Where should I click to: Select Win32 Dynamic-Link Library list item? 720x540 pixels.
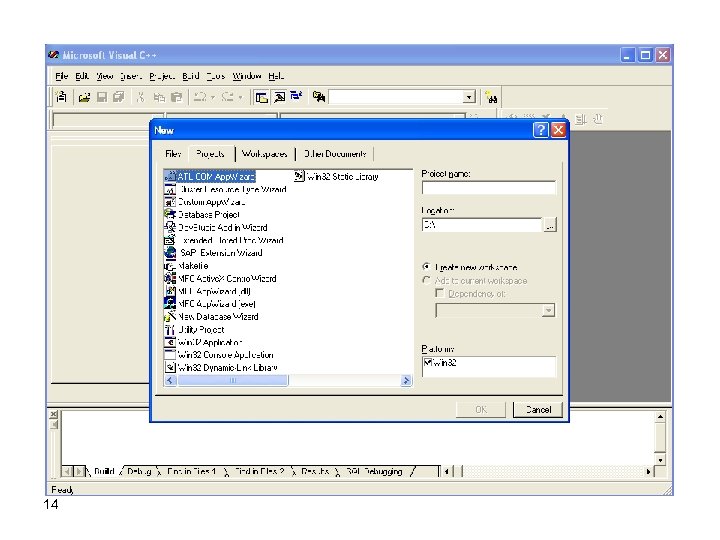click(x=221, y=368)
